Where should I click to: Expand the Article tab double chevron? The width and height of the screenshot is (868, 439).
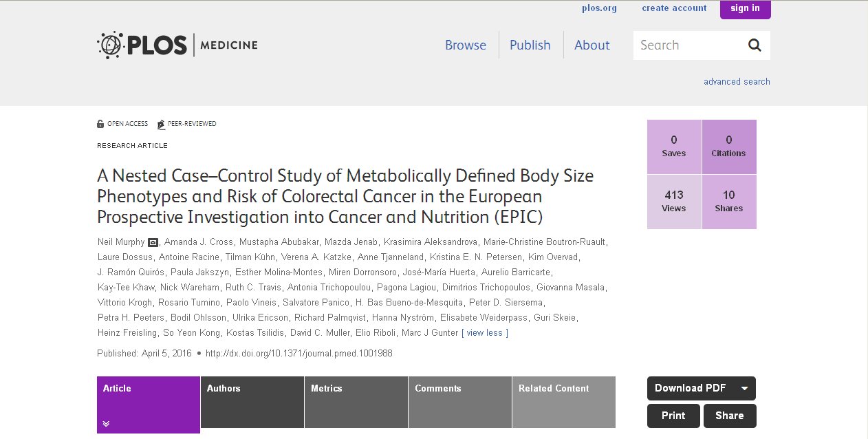point(106,424)
